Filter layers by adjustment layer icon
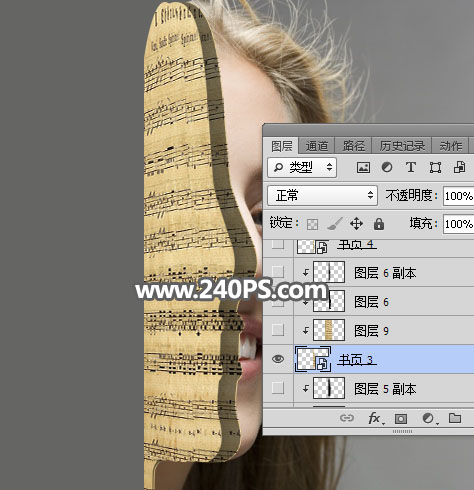 coord(387,167)
